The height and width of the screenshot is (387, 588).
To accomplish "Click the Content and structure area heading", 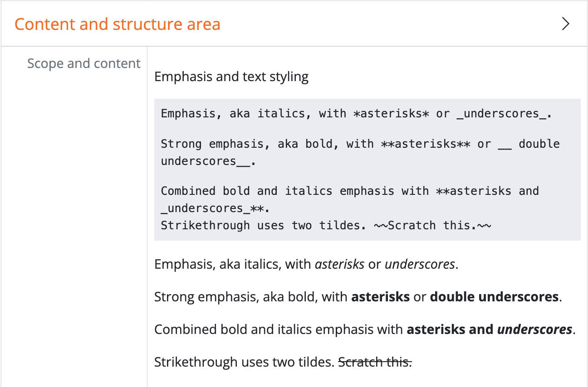I will (x=118, y=24).
